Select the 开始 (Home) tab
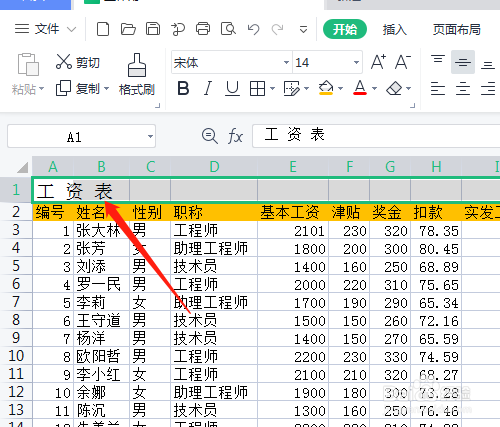 pyautogui.click(x=345, y=29)
